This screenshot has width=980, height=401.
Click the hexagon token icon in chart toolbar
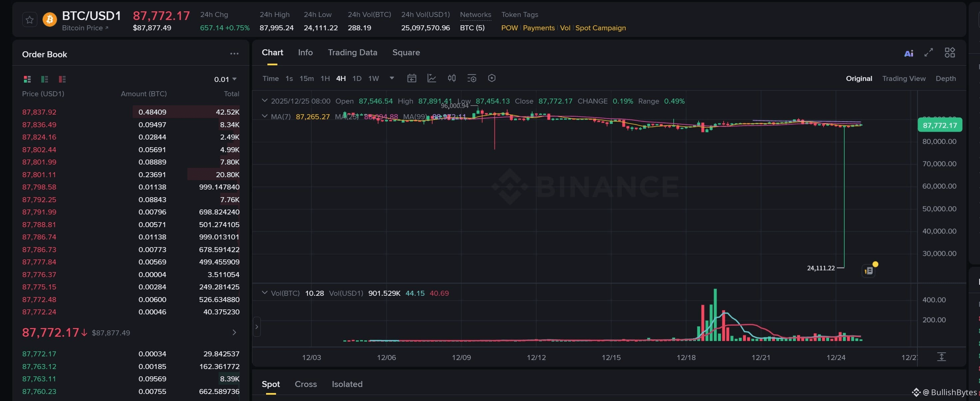tap(491, 78)
